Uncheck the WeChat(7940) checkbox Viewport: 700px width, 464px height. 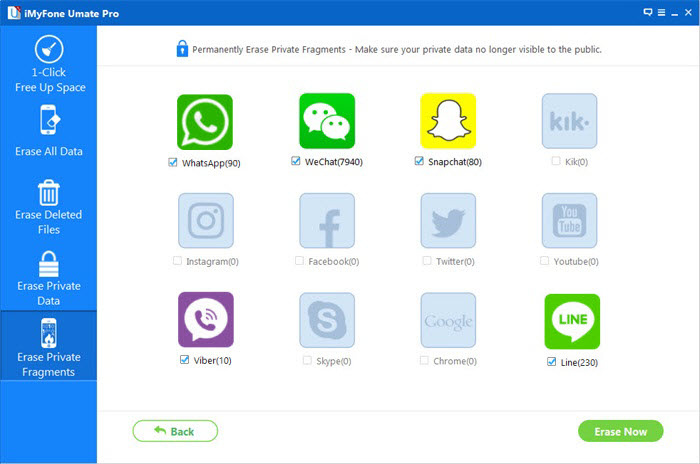(x=296, y=161)
